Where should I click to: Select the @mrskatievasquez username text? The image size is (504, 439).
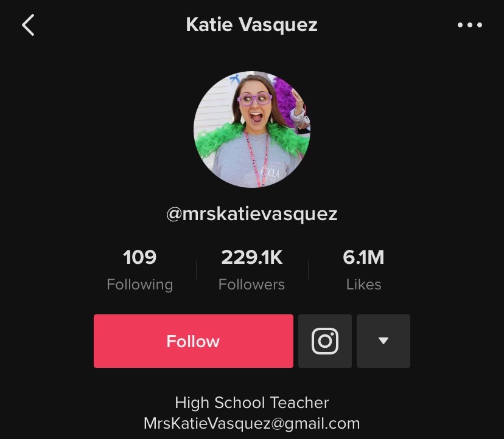point(251,214)
